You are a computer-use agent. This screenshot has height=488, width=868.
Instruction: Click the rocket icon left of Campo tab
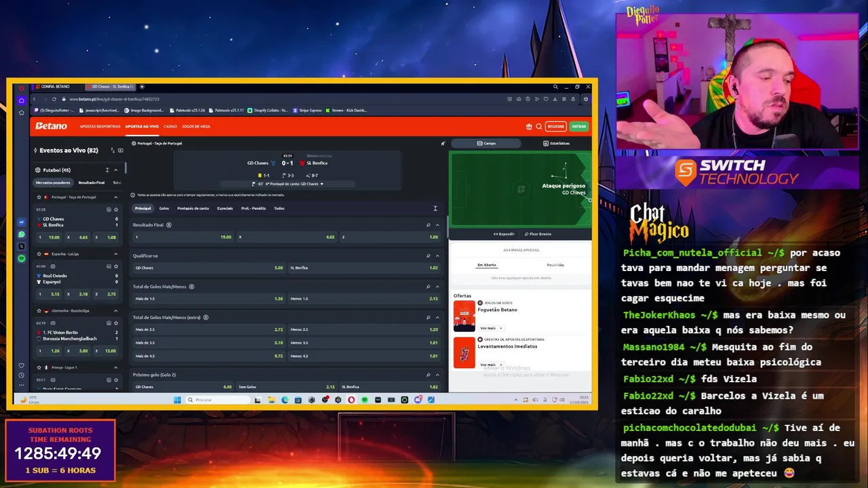[443, 144]
